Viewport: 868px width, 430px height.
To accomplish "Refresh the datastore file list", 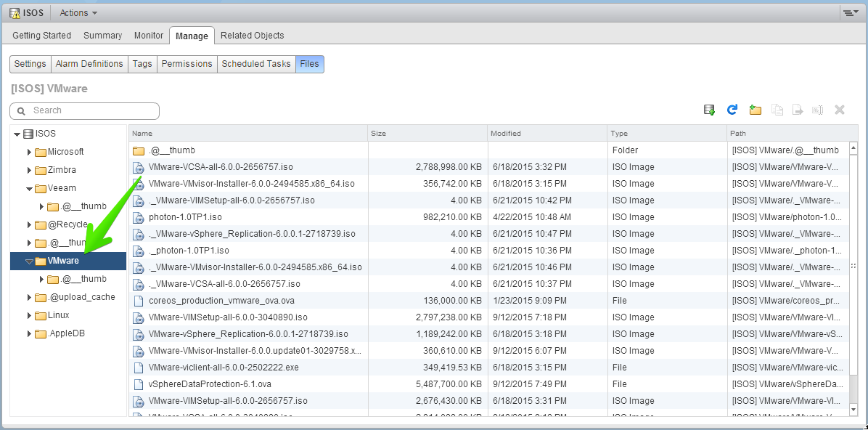I will click(x=732, y=110).
